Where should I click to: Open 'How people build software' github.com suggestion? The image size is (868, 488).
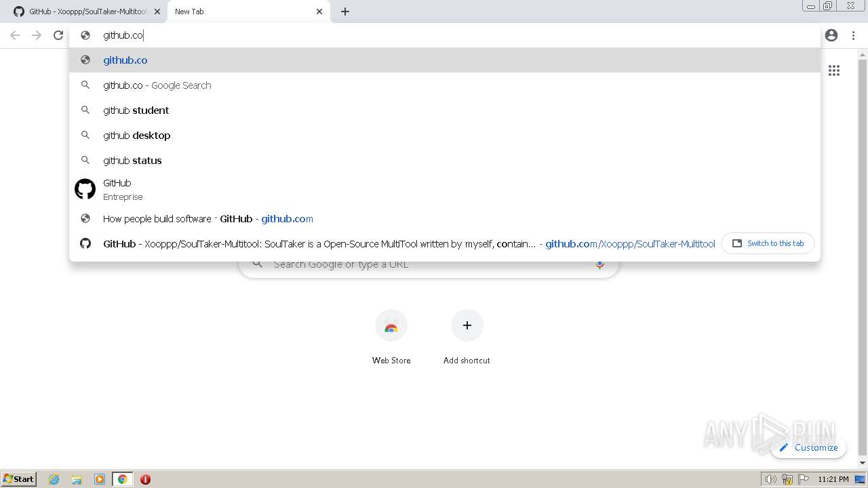coord(445,219)
